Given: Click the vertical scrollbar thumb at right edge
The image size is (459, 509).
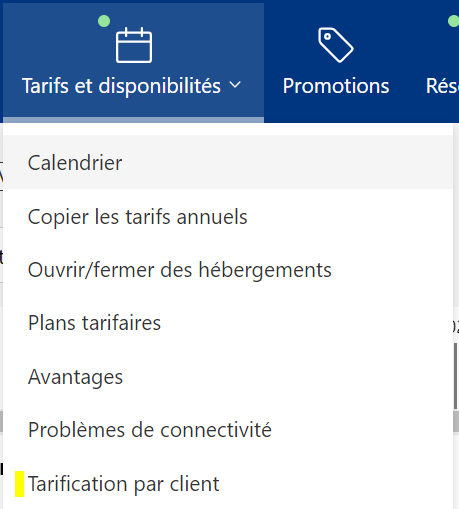Looking at the screenshot, I should tap(456, 376).
